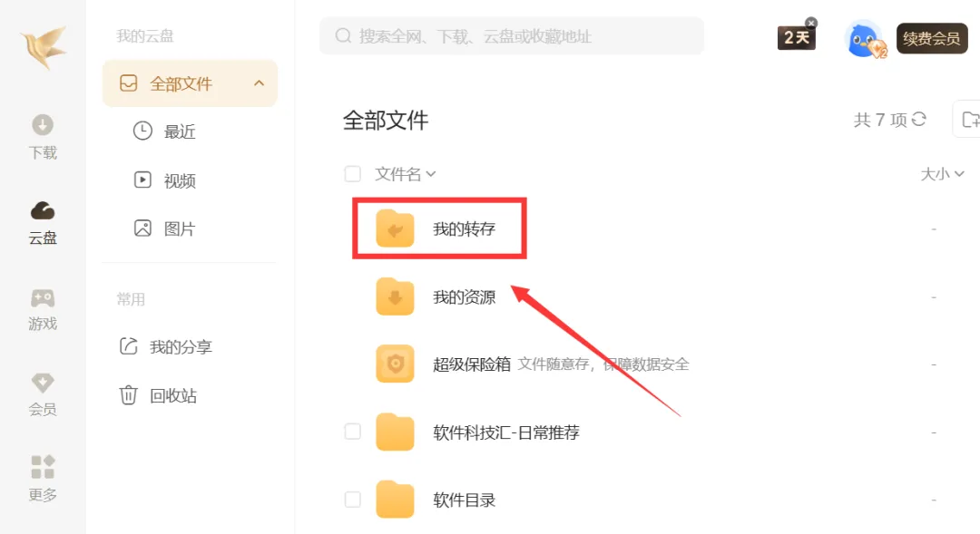The height and width of the screenshot is (534, 980).
Task: Check the 软件目录 folder checkbox
Action: (352, 500)
